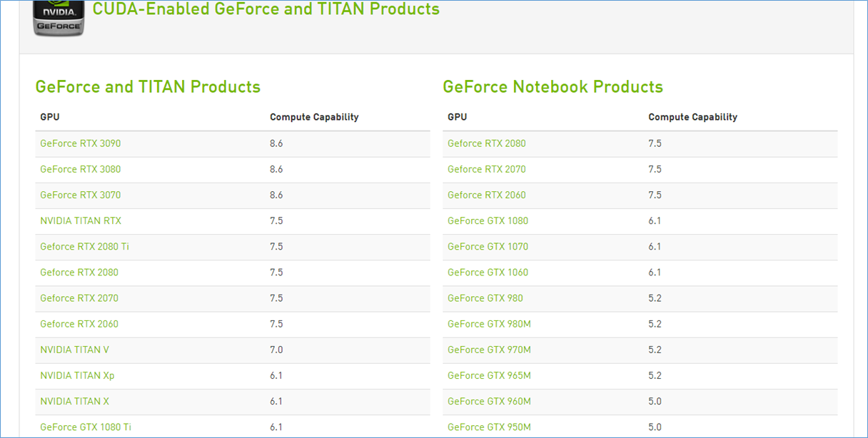The height and width of the screenshot is (438, 868).
Task: Click the 6.1 value in the GTX 1070 row
Action: [x=655, y=246]
